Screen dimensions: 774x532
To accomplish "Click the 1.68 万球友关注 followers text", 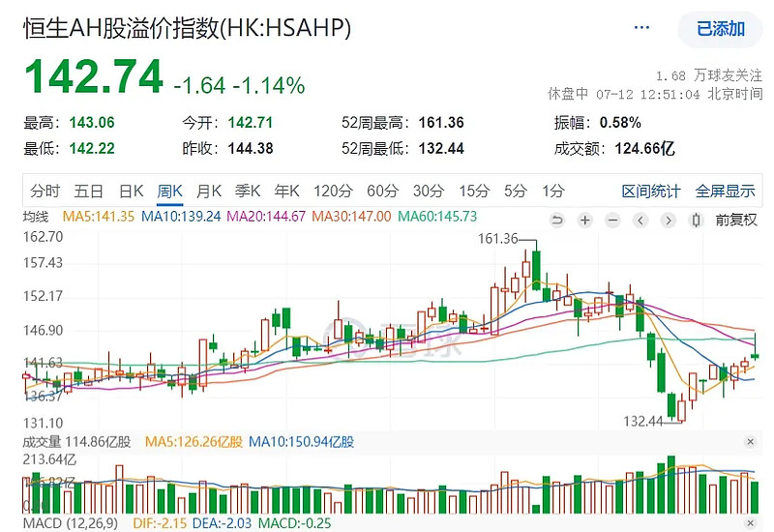I will (709, 75).
